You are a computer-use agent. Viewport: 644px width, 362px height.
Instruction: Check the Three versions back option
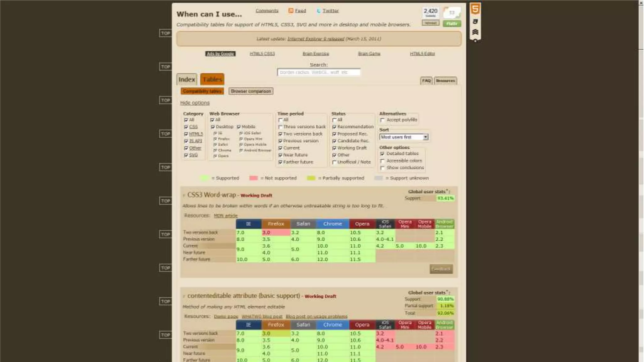coord(280,127)
